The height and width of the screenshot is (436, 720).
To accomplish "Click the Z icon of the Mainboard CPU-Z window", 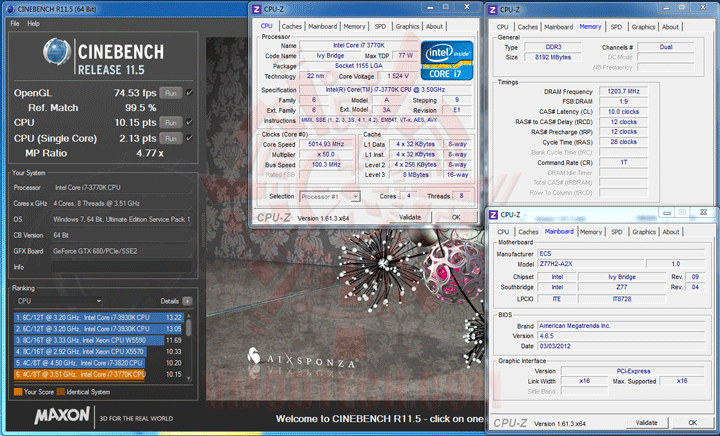I will [493, 214].
